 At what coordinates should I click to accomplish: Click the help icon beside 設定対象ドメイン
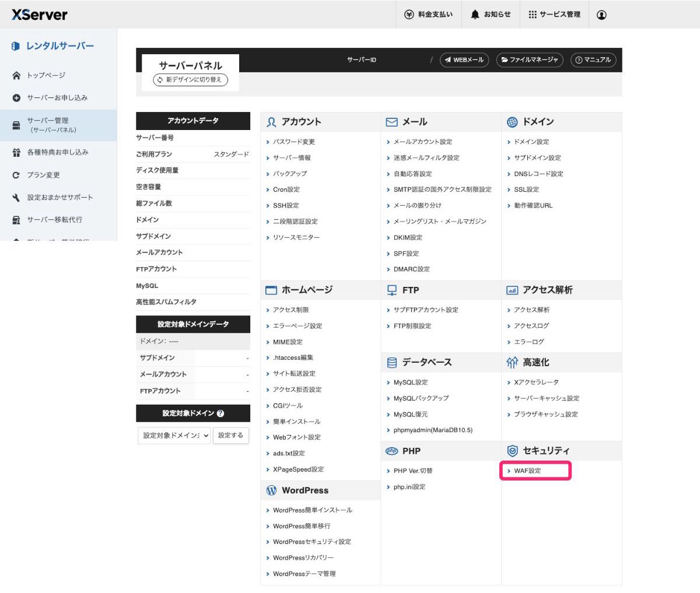click(220, 413)
